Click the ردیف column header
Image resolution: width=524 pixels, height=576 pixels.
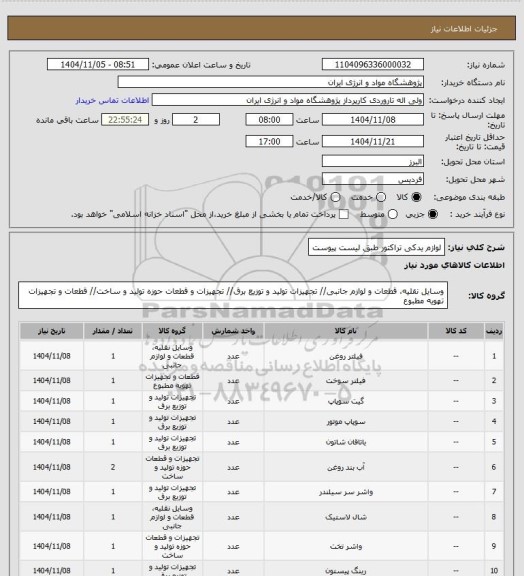tap(494, 331)
